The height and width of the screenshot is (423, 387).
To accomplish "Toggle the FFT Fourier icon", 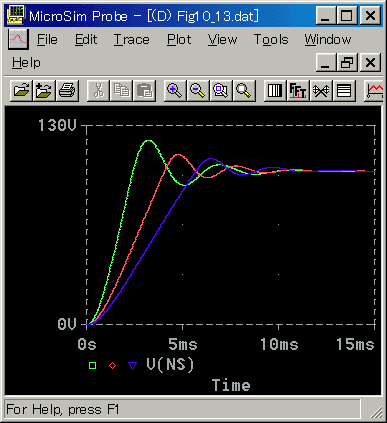I will pos(298,90).
